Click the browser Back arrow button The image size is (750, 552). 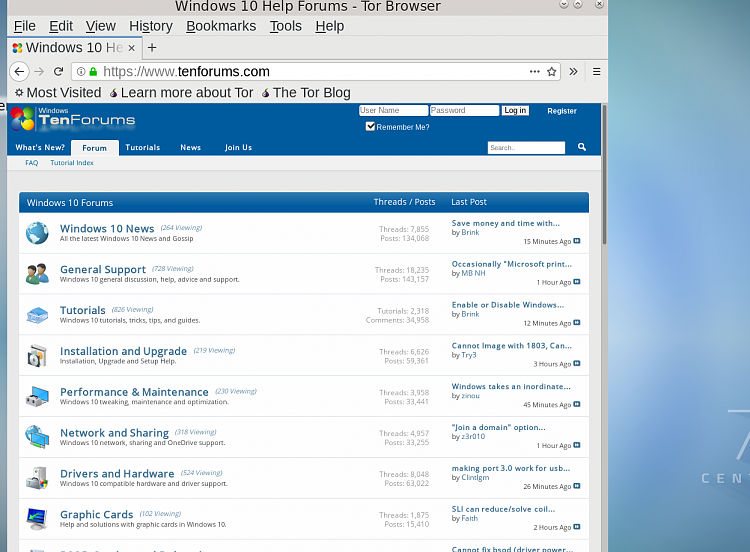19,72
